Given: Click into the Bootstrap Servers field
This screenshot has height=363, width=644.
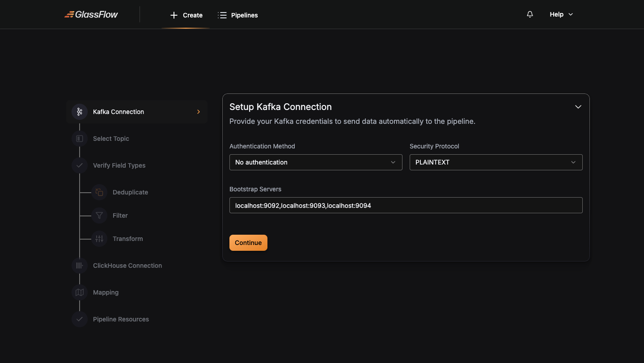Looking at the screenshot, I should click(406, 205).
